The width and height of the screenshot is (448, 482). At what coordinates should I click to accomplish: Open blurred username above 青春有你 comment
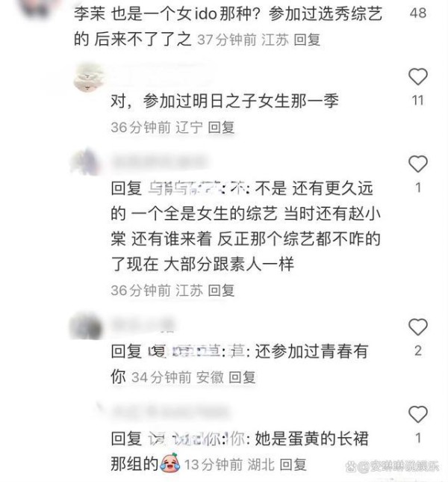coord(143,325)
